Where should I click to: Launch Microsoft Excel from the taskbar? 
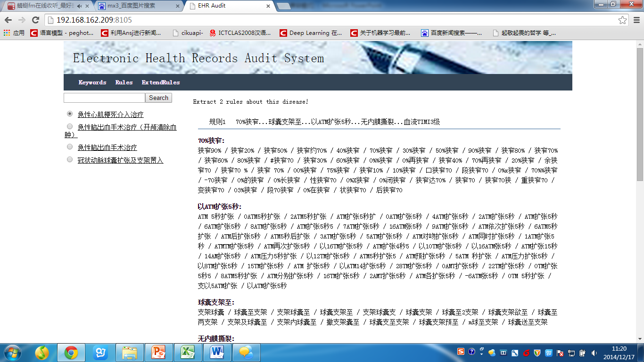click(x=188, y=352)
